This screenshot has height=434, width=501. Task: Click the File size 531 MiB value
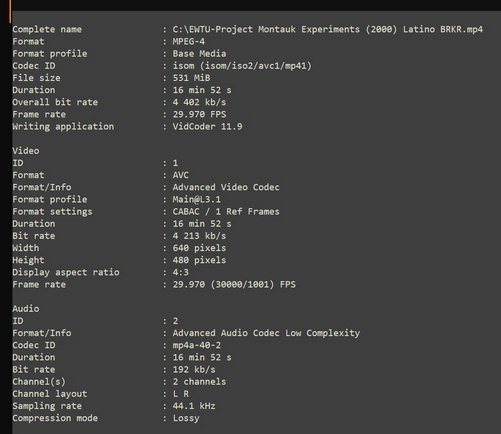pos(191,78)
